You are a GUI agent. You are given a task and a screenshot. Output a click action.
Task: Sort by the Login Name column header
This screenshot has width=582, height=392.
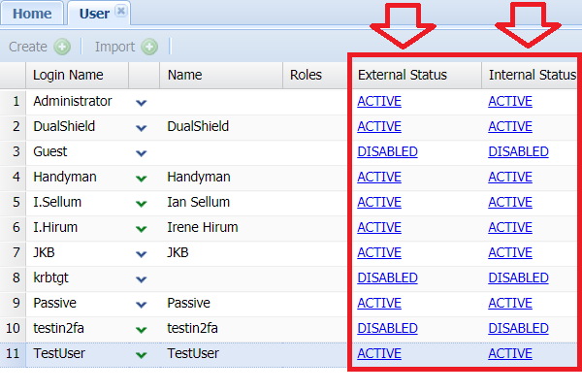(x=68, y=75)
